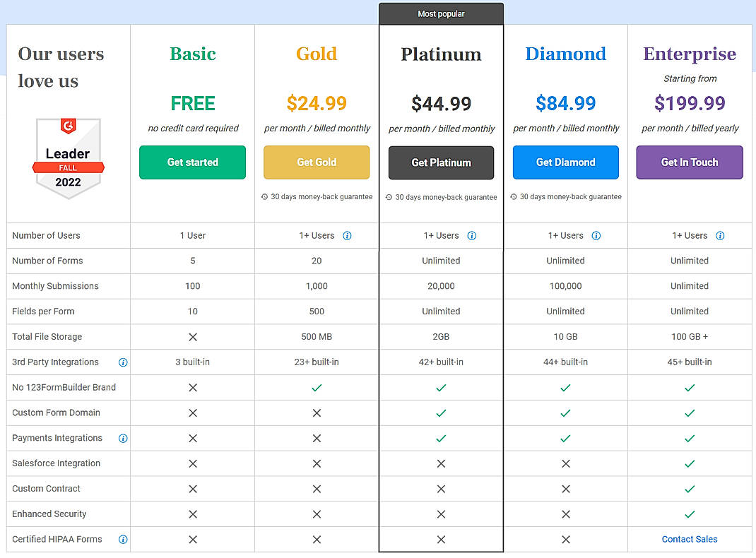The width and height of the screenshot is (756, 558).
Task: Click the money-back guarantee clock icon under Gold
Action: click(264, 197)
